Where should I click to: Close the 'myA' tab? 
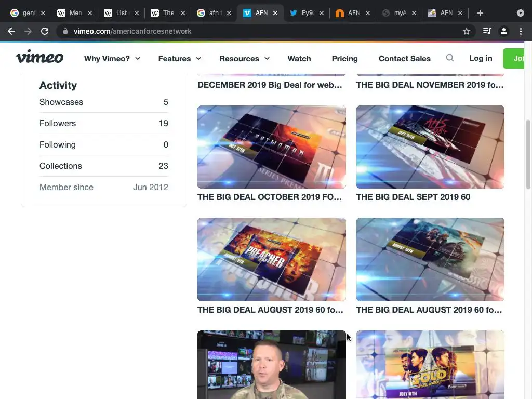click(414, 13)
